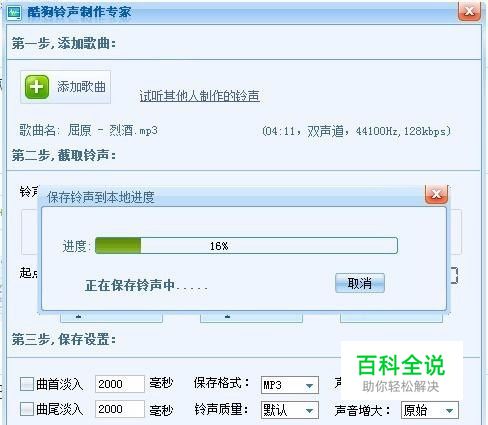Cancel saving with the 取消 button

click(x=360, y=283)
